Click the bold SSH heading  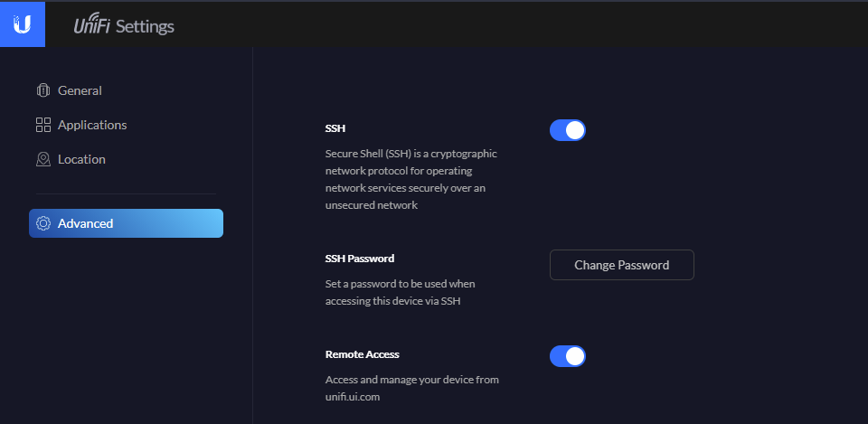click(x=335, y=128)
